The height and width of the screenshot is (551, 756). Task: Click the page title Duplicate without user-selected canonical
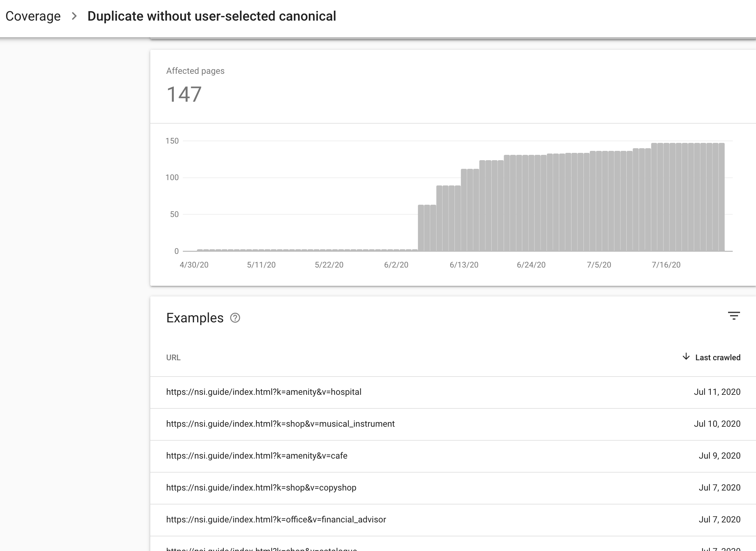click(x=211, y=16)
